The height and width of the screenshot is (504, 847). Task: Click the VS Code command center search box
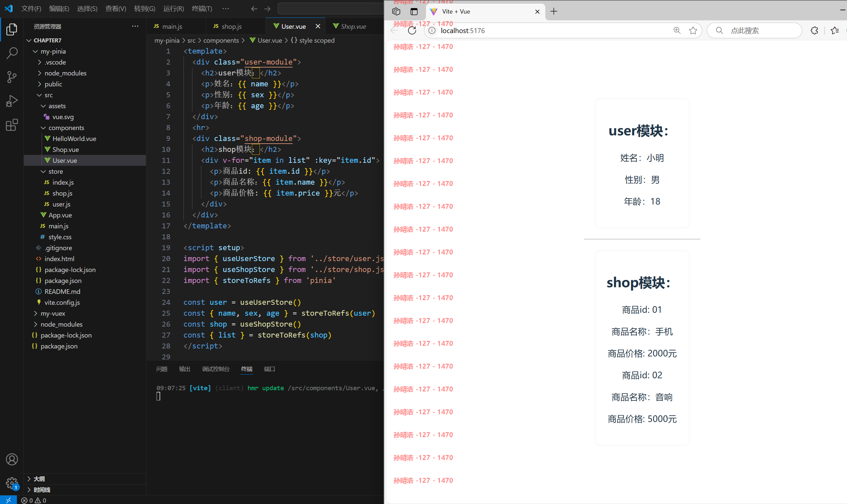click(330, 9)
